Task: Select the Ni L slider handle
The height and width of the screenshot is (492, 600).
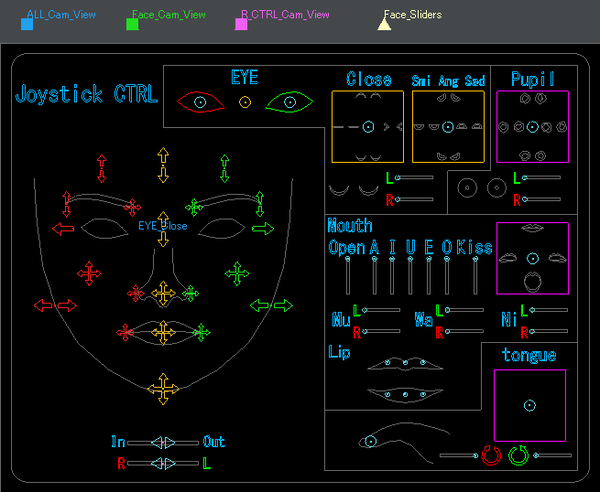Action: 532,310
